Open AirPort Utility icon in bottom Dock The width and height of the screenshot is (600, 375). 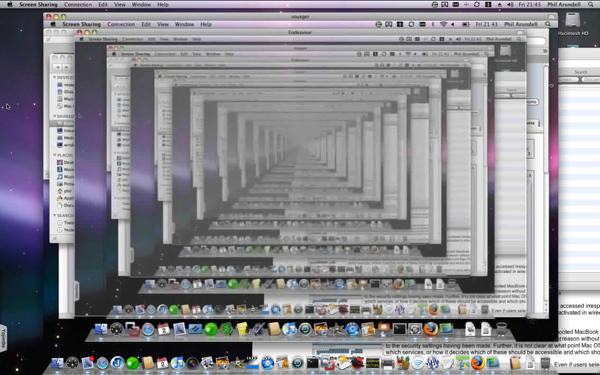pos(418,363)
